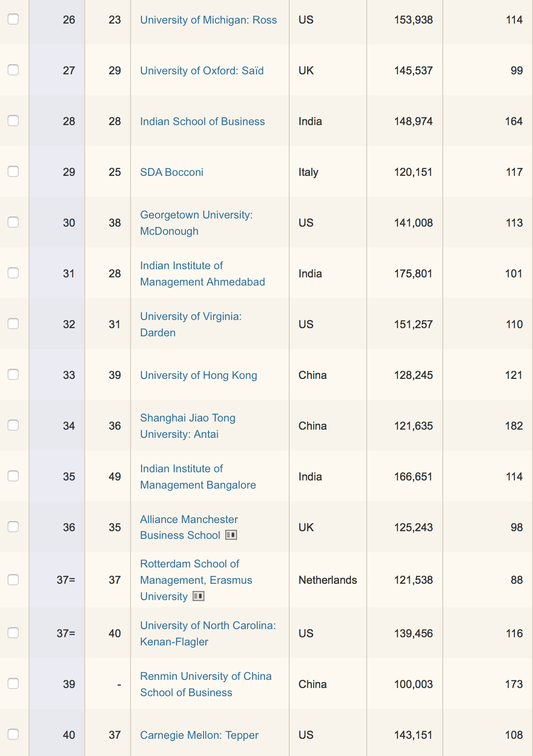Click the value 182 in Shanghai Jiao Tong row
This screenshot has width=533, height=756.
tap(514, 426)
